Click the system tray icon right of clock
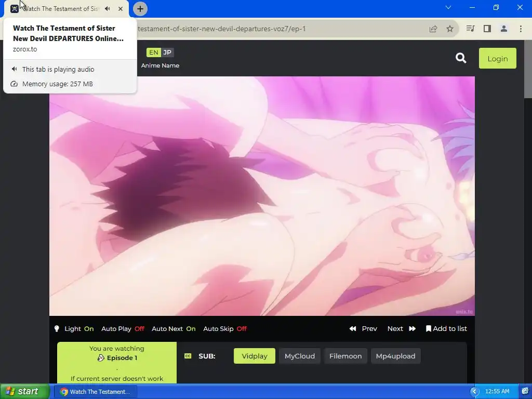The image size is (532, 399). 525,392
